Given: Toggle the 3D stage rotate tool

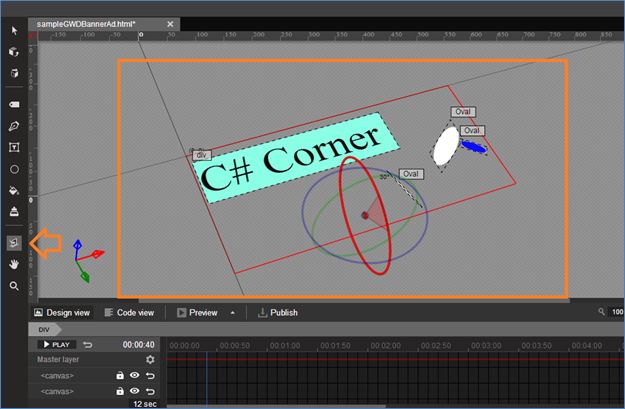Looking at the screenshot, I should coord(14,242).
